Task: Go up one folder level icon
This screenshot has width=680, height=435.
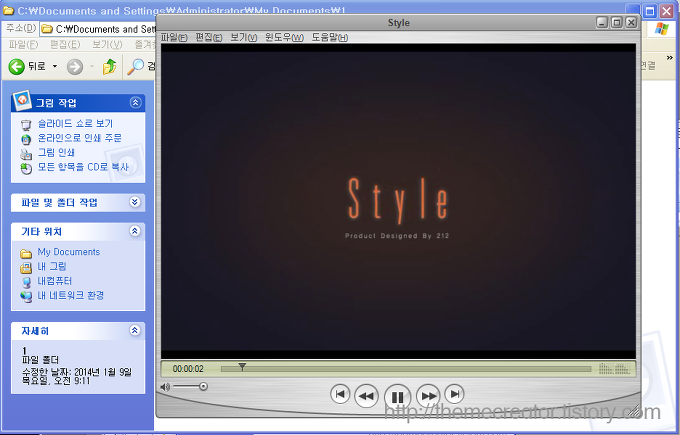Action: 109,67
